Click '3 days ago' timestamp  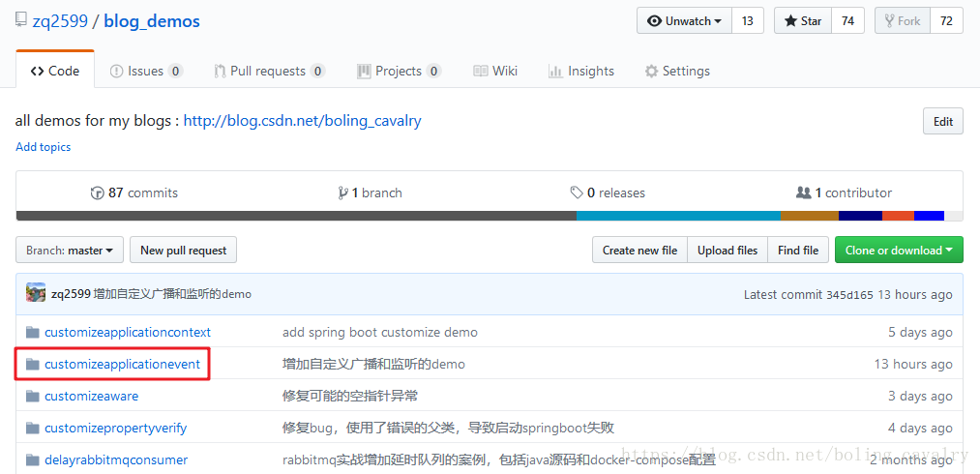pyautogui.click(x=920, y=396)
